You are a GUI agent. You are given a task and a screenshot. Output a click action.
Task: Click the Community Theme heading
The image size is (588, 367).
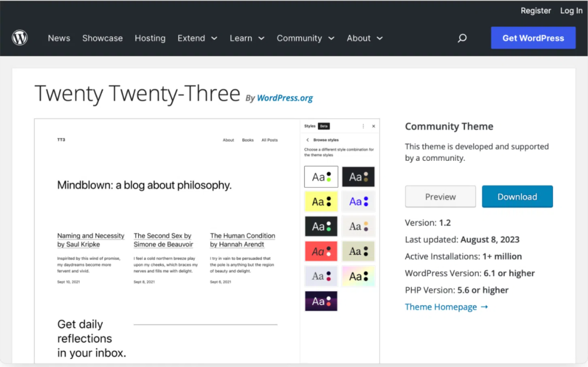(449, 126)
